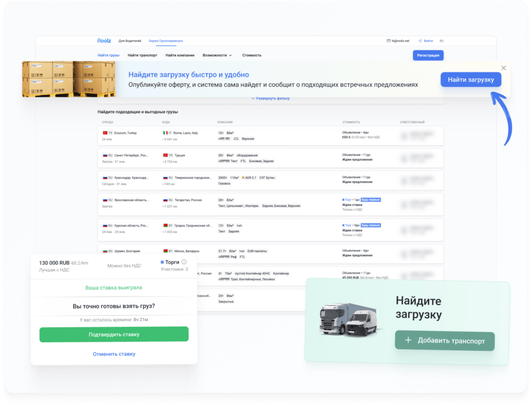Click the Найти загрузку button

pyautogui.click(x=471, y=80)
